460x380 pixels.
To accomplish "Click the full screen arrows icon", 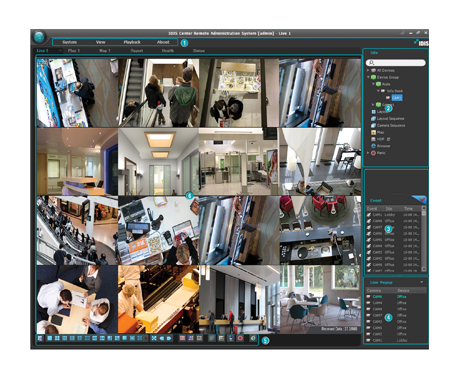I will pos(154,338).
